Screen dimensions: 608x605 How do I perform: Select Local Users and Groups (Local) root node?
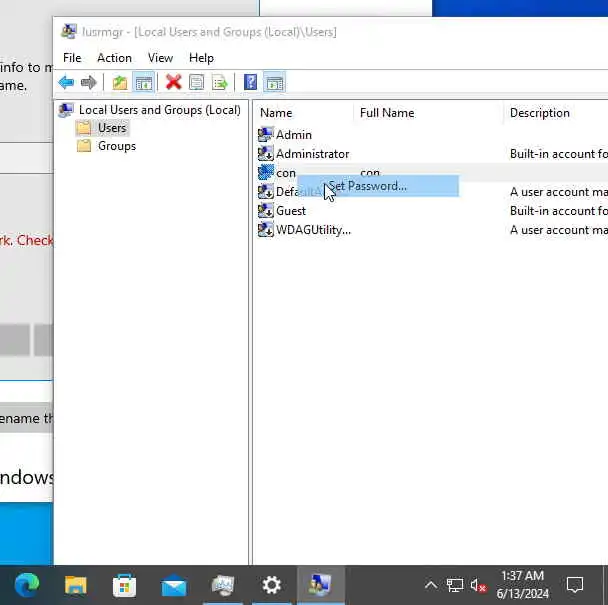tap(159, 110)
